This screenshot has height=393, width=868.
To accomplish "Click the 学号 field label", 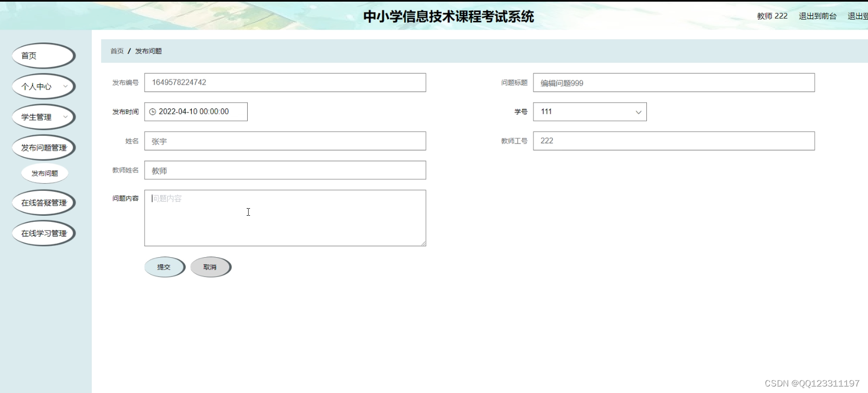I will point(521,111).
